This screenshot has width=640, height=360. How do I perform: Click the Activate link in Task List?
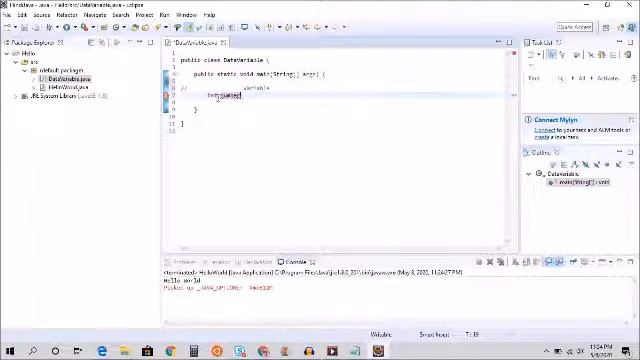pyautogui.click(x=608, y=78)
